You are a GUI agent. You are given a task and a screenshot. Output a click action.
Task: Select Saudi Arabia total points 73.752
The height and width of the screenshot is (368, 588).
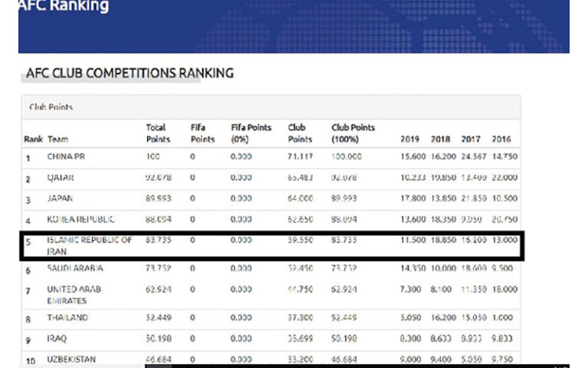point(158,268)
